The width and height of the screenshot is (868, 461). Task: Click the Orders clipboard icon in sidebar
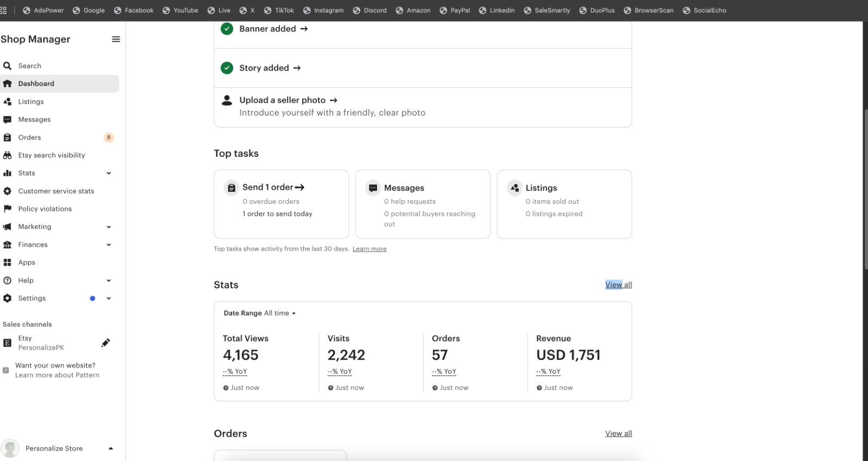(x=7, y=137)
